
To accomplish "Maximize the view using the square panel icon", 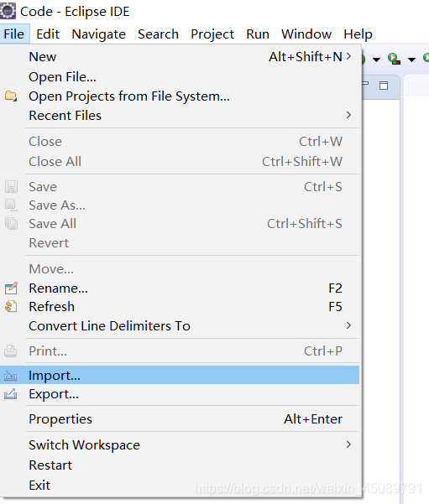I will click(384, 86).
